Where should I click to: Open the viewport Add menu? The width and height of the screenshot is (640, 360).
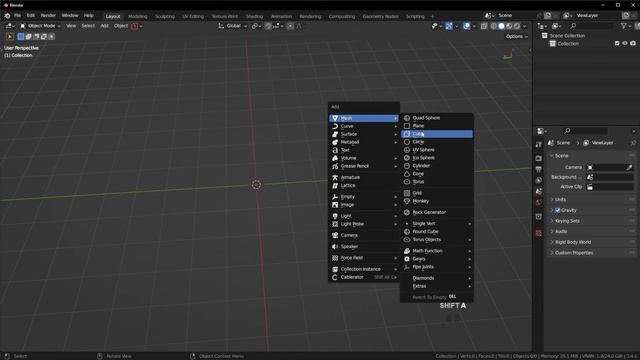pos(104,26)
